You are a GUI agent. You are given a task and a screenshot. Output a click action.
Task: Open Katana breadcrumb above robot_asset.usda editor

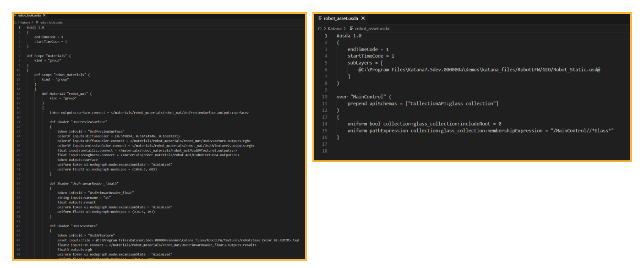(334, 28)
